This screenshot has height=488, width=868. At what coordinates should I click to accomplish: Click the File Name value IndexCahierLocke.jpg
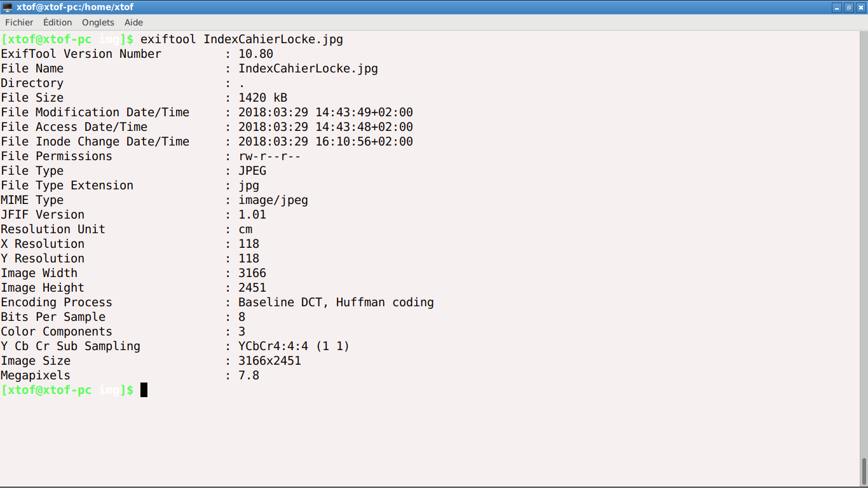pos(308,69)
